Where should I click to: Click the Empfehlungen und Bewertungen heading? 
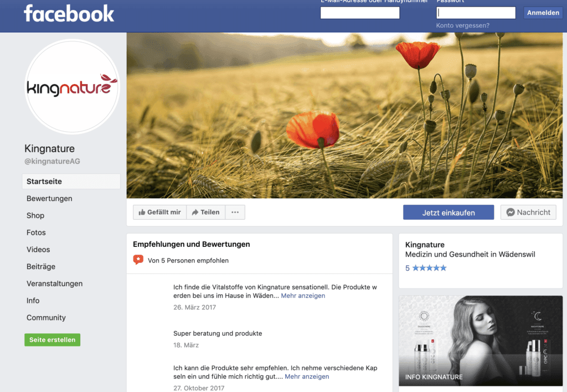(x=191, y=244)
